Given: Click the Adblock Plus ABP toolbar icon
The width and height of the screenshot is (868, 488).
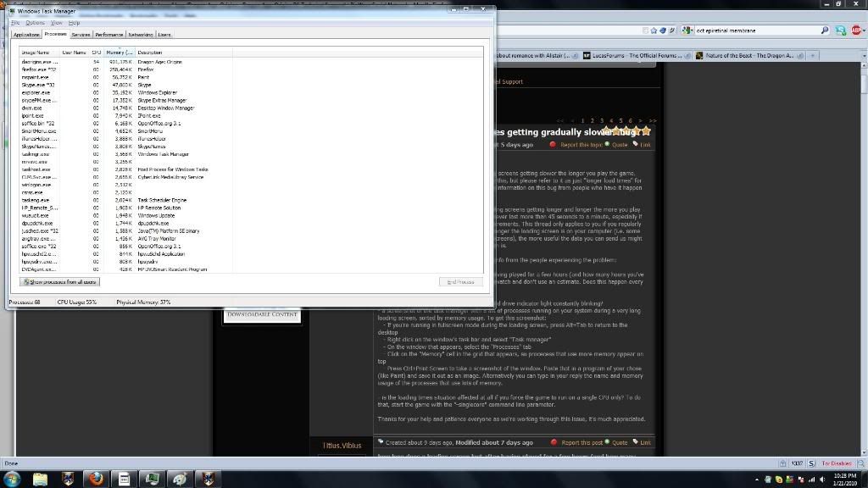Looking at the screenshot, I should pyautogui.click(x=856, y=30).
